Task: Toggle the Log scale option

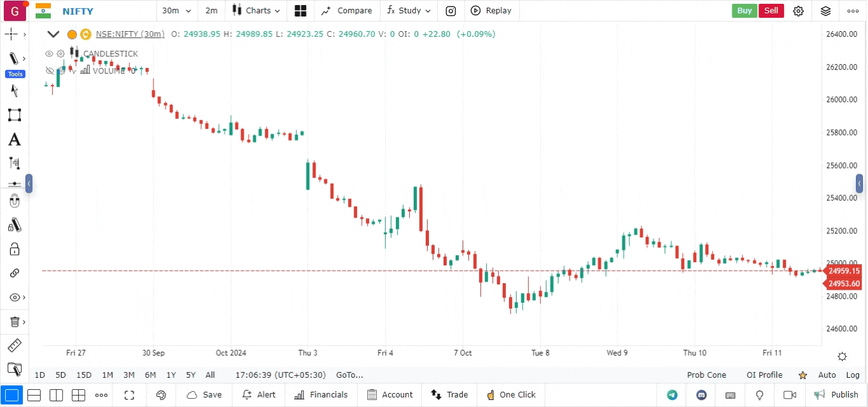Action: pyautogui.click(x=853, y=375)
